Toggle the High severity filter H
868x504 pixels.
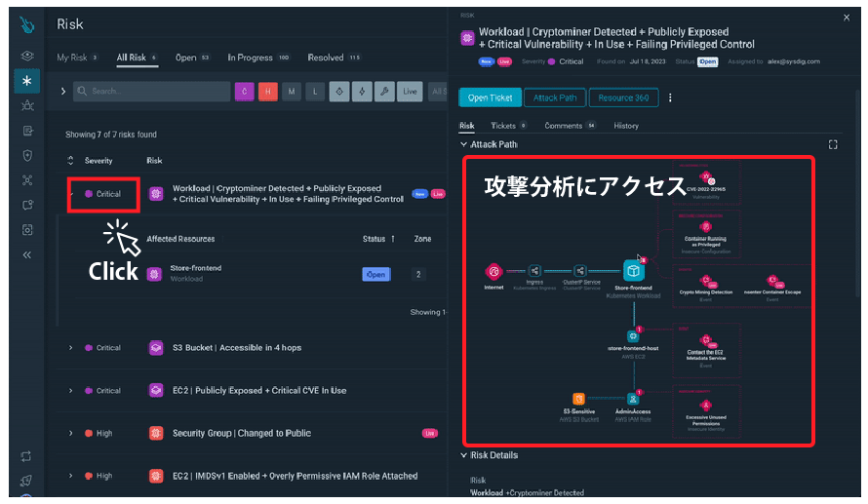pyautogui.click(x=267, y=91)
